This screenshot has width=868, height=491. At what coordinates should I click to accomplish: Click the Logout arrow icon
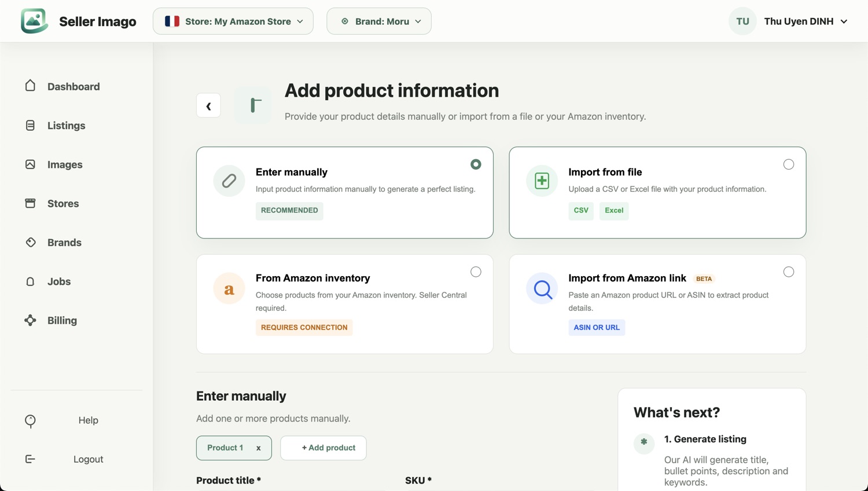click(30, 459)
